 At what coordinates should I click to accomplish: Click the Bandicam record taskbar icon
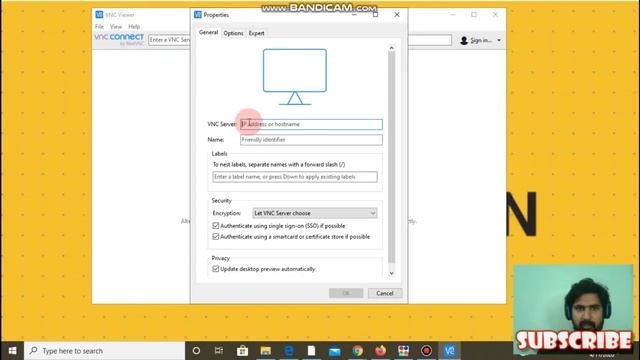pyautogui.click(x=427, y=351)
